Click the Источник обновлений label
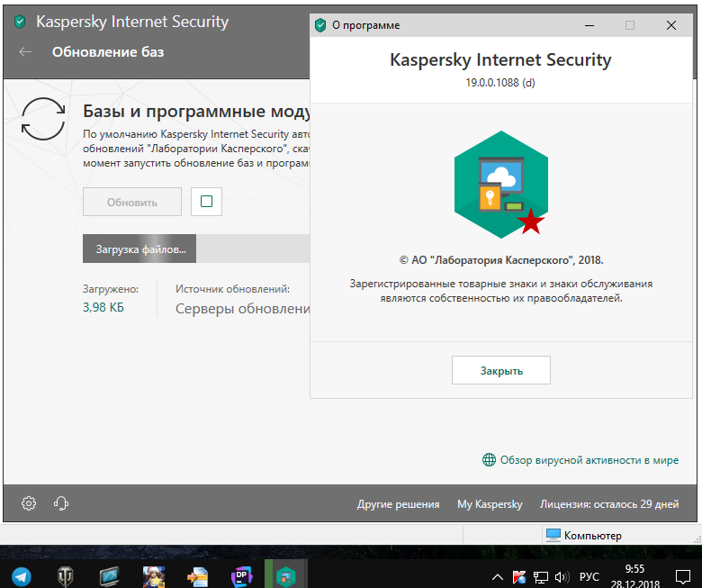This screenshot has width=702, height=588. pos(232,289)
